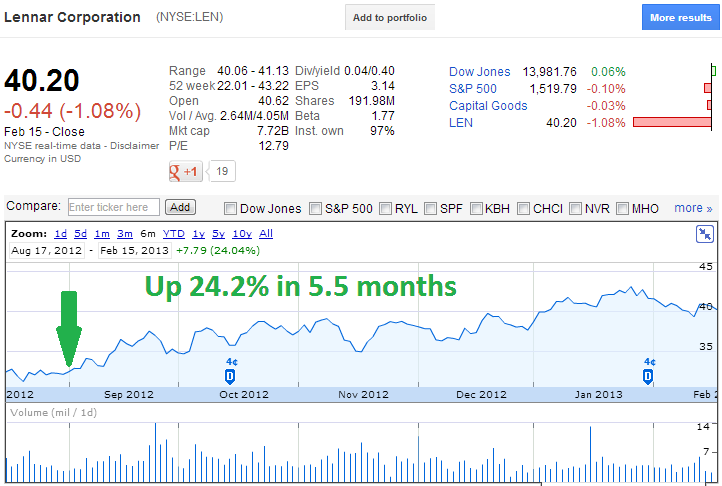Image resolution: width=722 pixels, height=486 pixels.
Task: Open the LEN ticker link
Action: (461, 123)
